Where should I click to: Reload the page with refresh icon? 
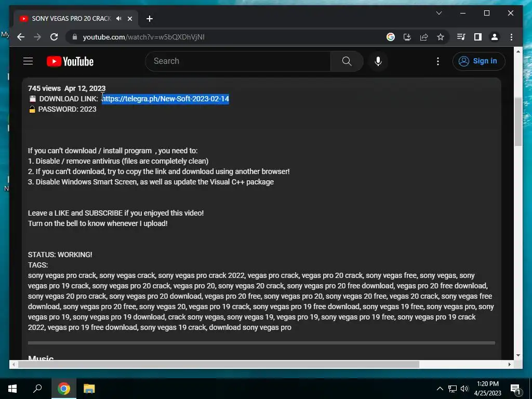click(54, 37)
